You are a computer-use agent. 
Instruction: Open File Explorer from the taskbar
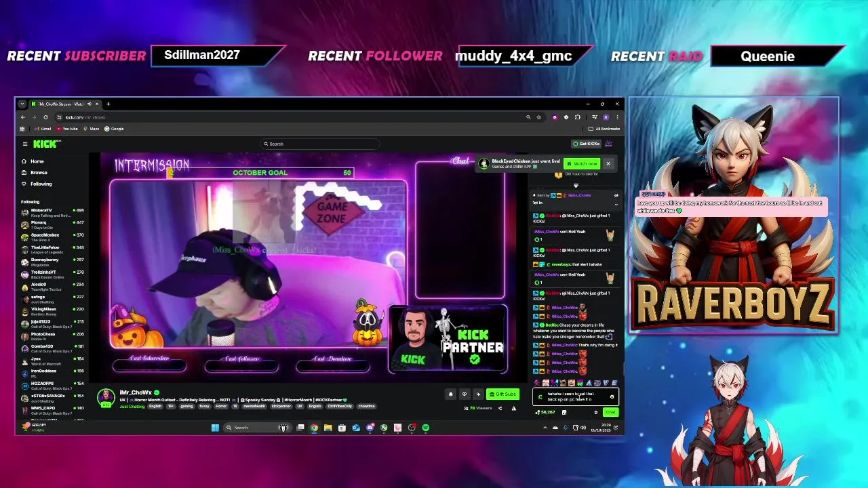[328, 428]
